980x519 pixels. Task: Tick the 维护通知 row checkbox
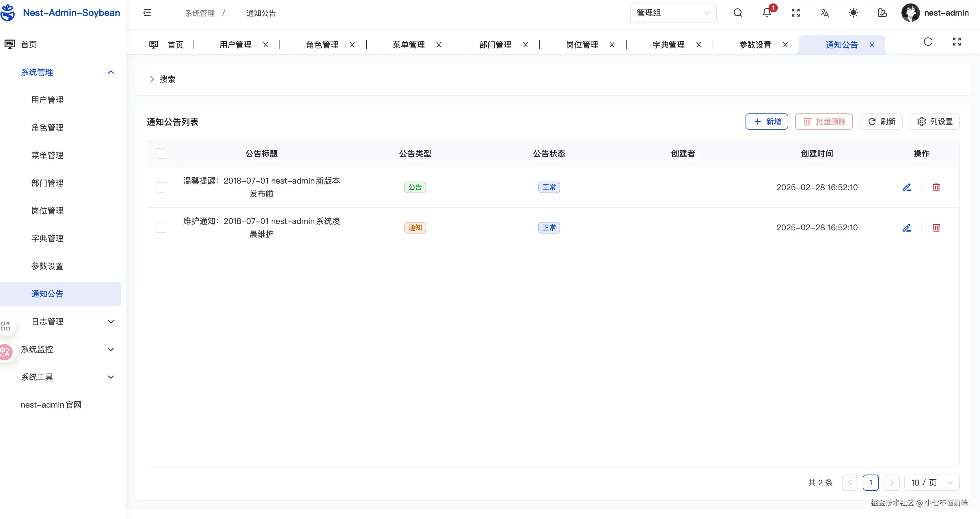[x=161, y=228]
